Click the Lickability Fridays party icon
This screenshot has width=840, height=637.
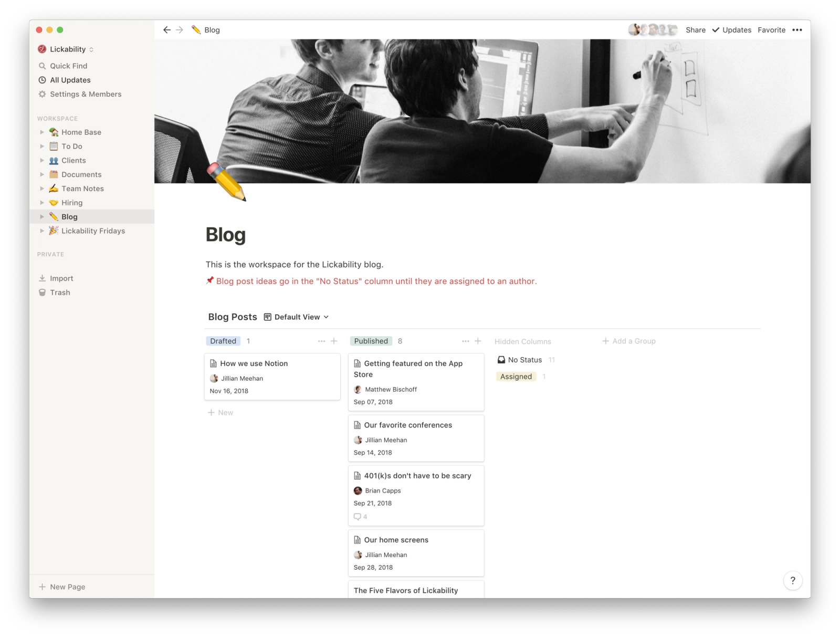54,231
